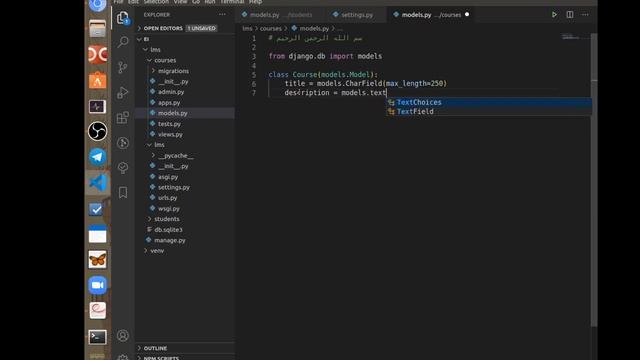
Task: Place cursor on 'class Course(models.Model):' line
Action: pos(323,74)
